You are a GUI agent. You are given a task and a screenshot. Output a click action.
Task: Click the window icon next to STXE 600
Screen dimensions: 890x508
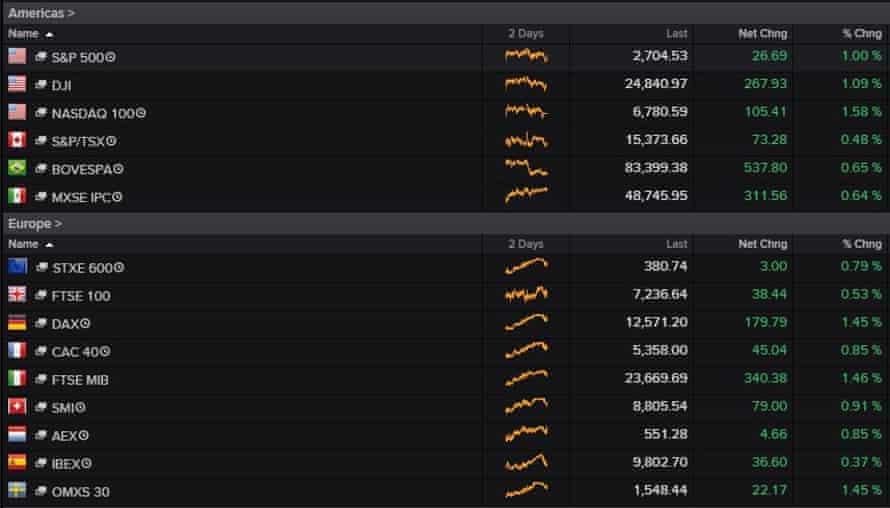40,267
